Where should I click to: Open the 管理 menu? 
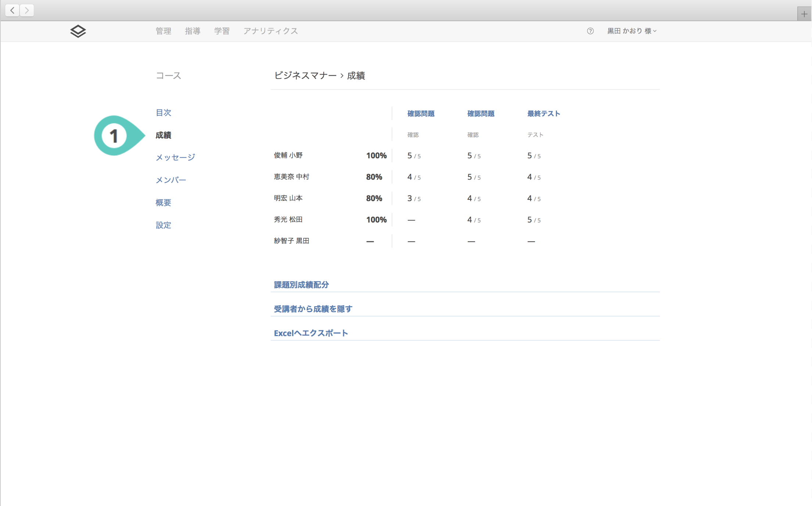163,31
